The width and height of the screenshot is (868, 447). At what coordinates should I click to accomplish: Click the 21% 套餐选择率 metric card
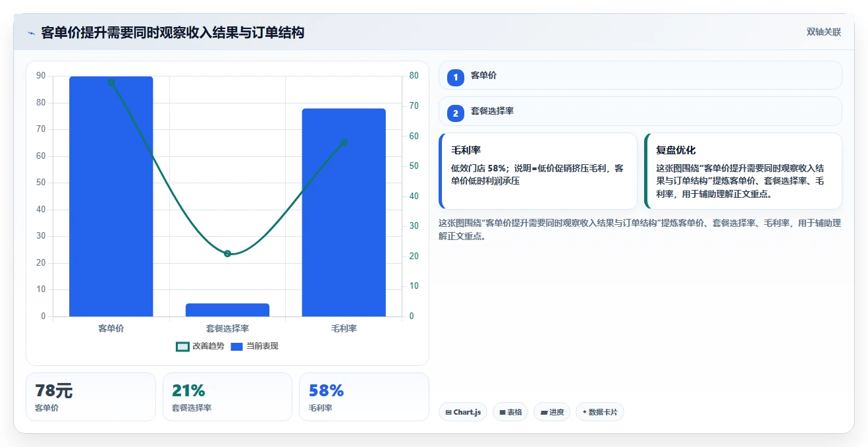click(x=227, y=397)
